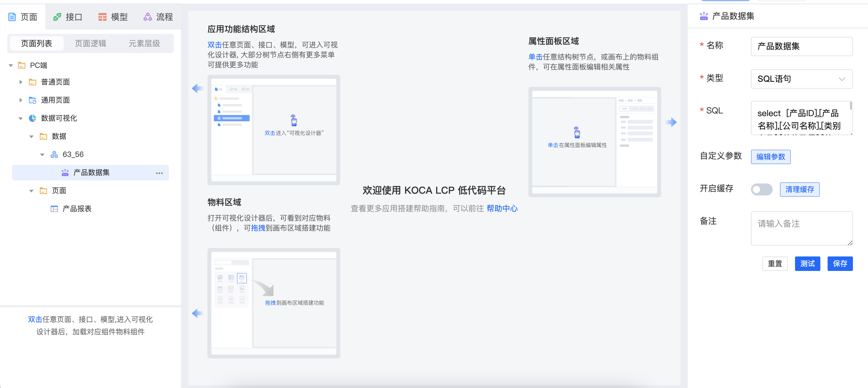Click the 页面 document icon in top tabs

[12, 17]
